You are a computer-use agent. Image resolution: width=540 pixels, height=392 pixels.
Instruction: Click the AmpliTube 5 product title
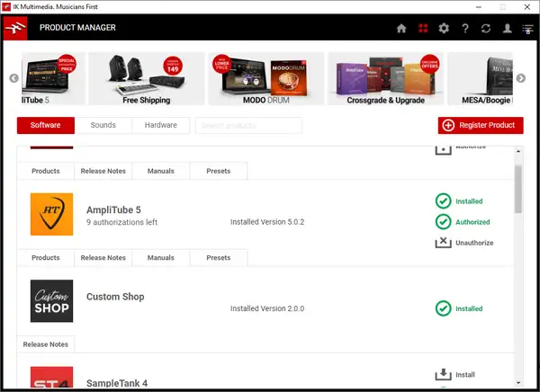point(113,209)
